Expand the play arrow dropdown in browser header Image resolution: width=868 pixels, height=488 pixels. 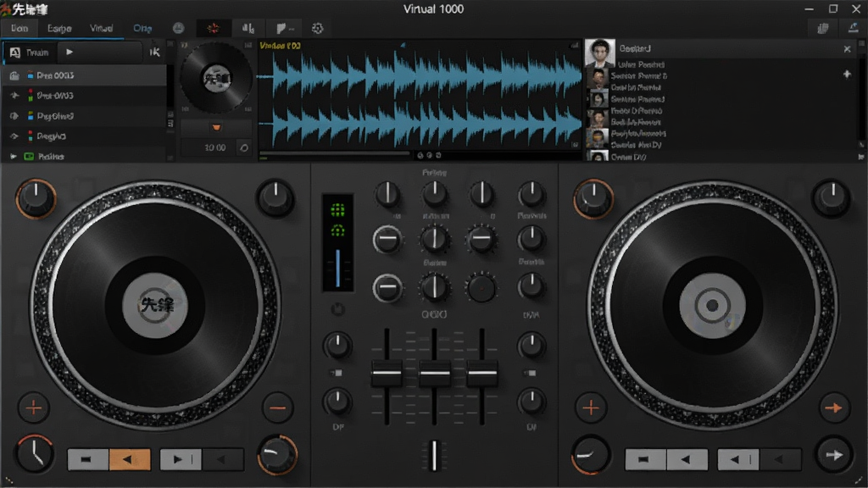tap(70, 52)
